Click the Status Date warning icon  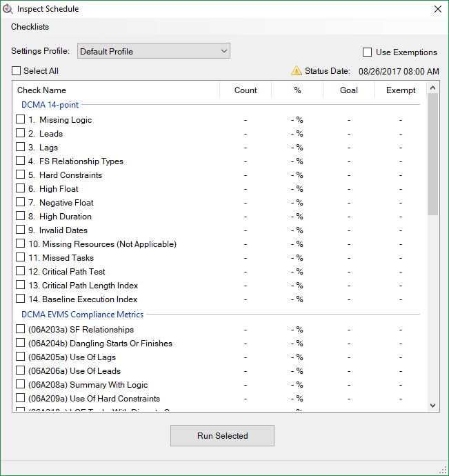tap(296, 70)
